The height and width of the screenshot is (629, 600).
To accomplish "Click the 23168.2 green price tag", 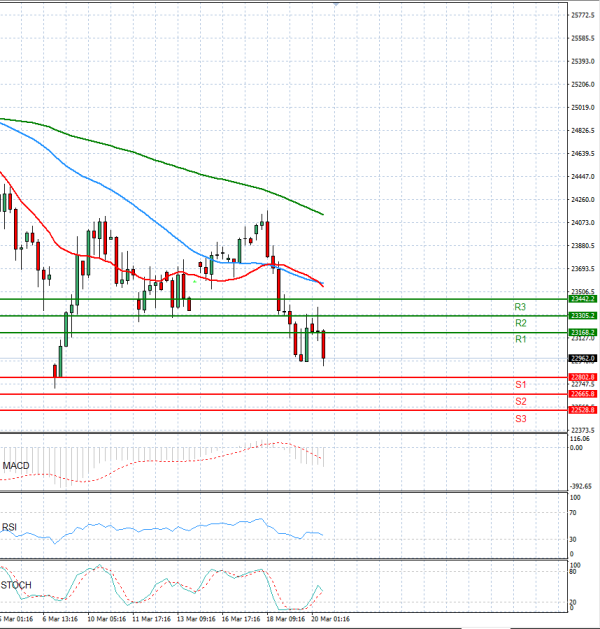I will point(582,332).
